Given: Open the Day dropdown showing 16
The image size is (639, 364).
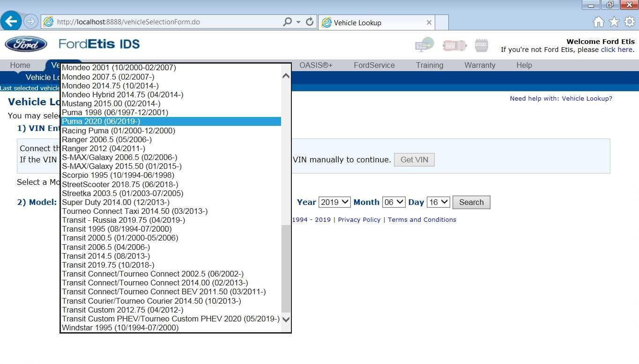Looking at the screenshot, I should point(438,202).
